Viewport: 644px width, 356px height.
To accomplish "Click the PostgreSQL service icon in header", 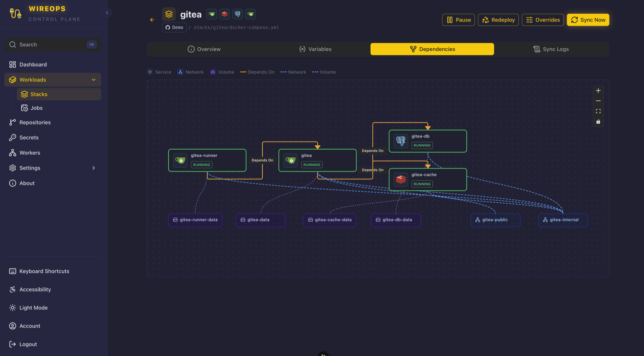I will pos(237,14).
